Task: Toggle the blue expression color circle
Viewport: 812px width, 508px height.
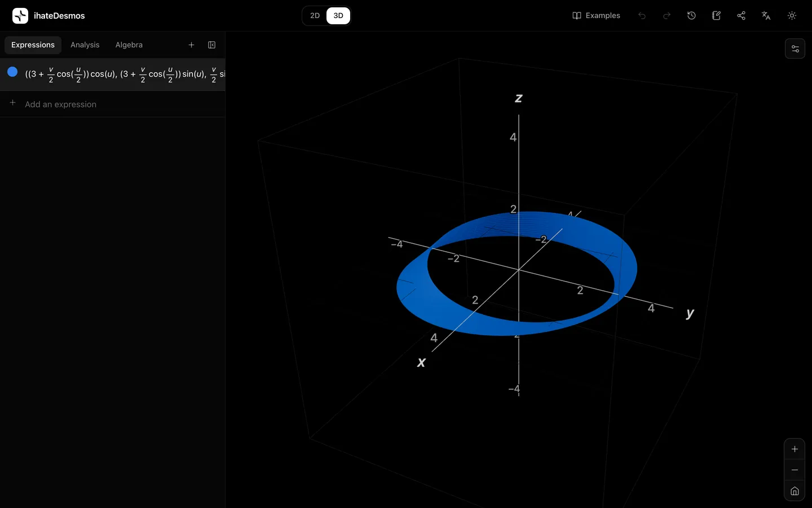Action: pyautogui.click(x=12, y=72)
